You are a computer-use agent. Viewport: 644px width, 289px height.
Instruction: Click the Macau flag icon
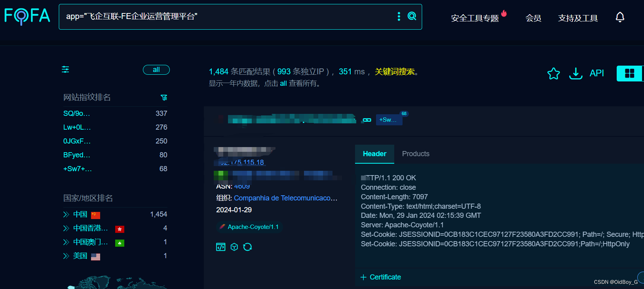[x=120, y=243]
